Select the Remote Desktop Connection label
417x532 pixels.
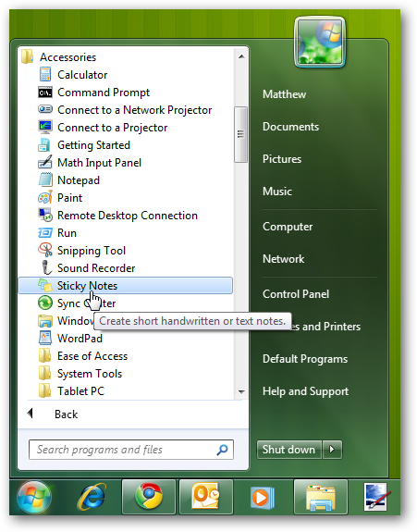point(128,215)
